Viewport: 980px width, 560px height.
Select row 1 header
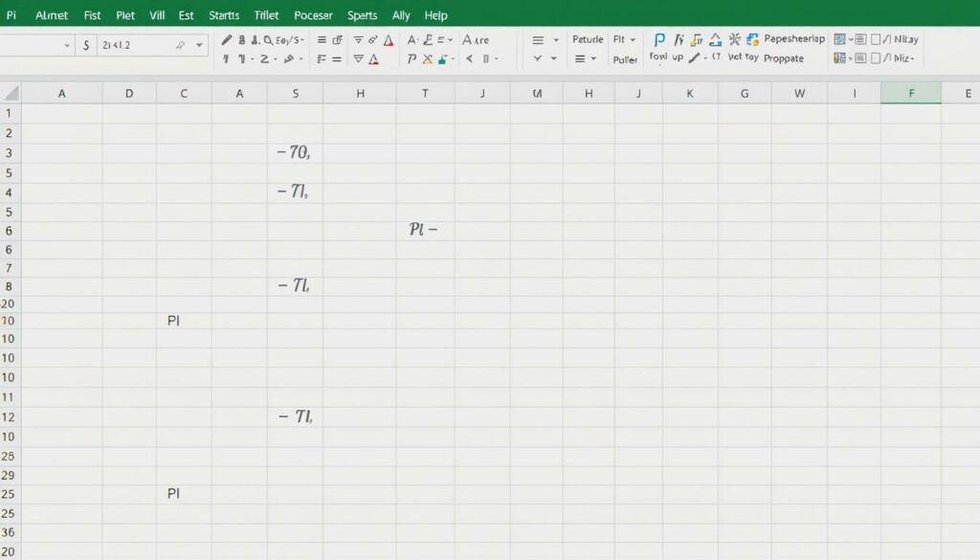(x=10, y=114)
